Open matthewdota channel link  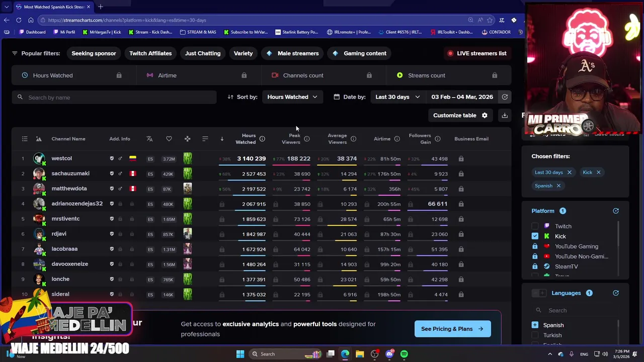[69, 189]
